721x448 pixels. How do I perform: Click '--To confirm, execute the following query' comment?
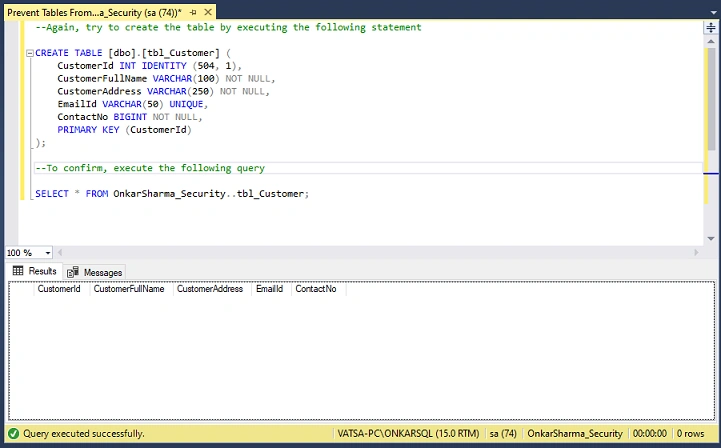click(x=150, y=168)
